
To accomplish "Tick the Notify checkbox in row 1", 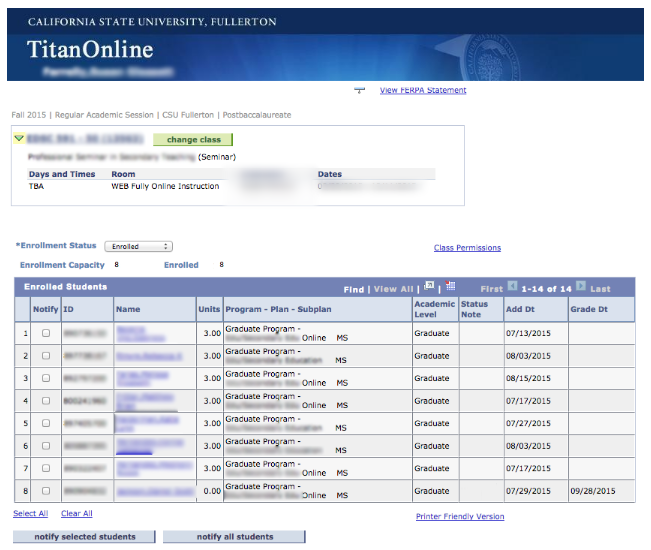I will click(46, 333).
